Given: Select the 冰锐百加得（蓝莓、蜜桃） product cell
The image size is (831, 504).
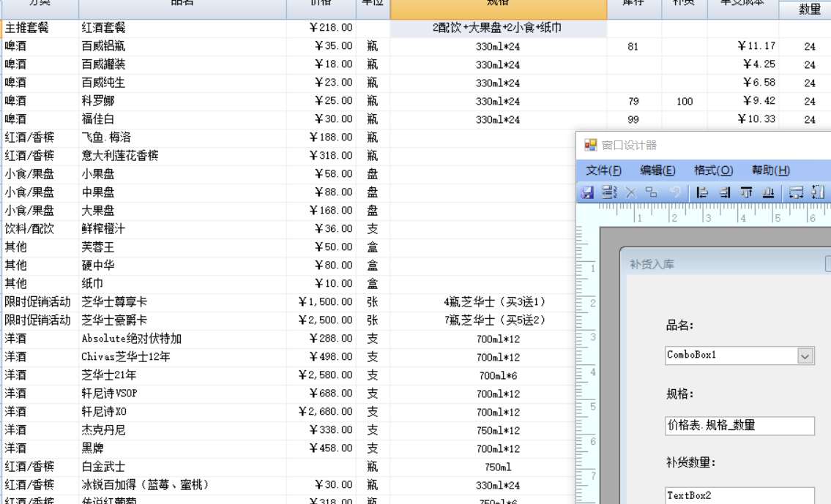Looking at the screenshot, I should click(x=183, y=485).
